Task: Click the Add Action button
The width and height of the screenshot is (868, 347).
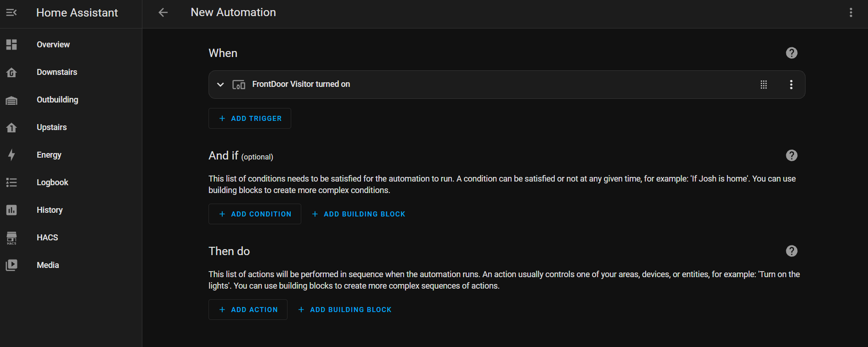Action: (x=248, y=310)
